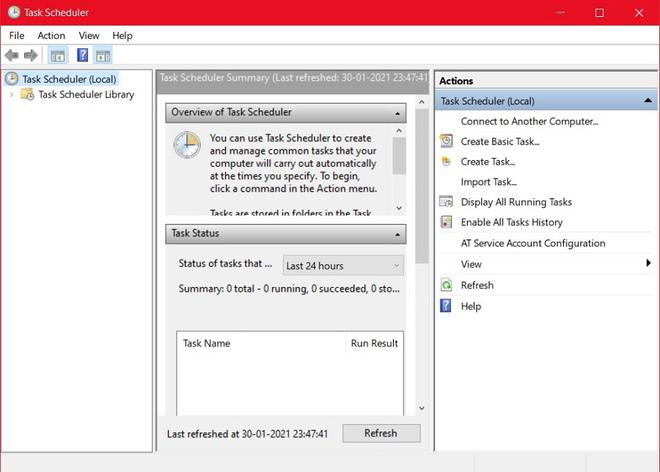Click Display All Running Tasks action
Viewport: 660px width, 472px height.
(516, 202)
